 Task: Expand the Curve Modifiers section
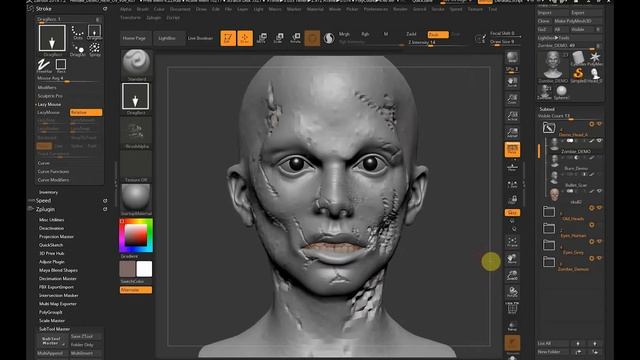(x=53, y=180)
